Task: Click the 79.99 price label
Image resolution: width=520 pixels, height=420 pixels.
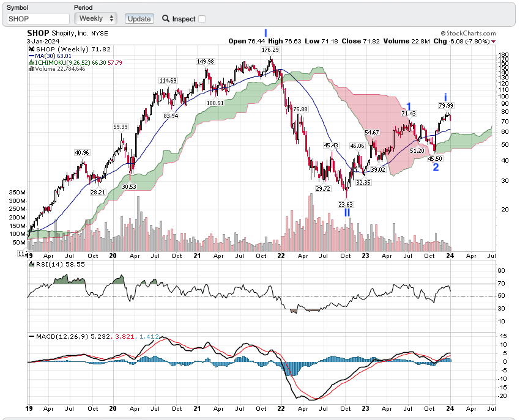Action: click(x=446, y=105)
